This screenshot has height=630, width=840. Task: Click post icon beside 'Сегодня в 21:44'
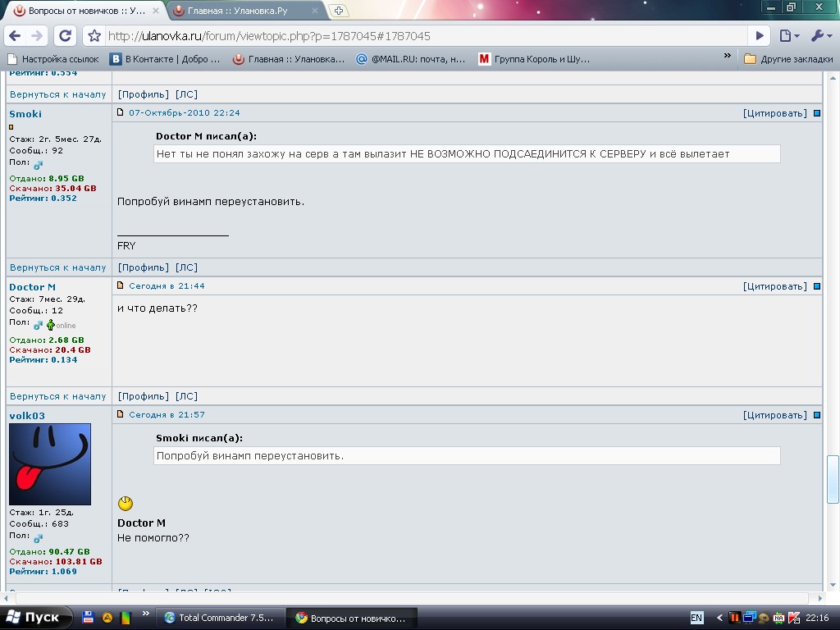click(x=120, y=285)
